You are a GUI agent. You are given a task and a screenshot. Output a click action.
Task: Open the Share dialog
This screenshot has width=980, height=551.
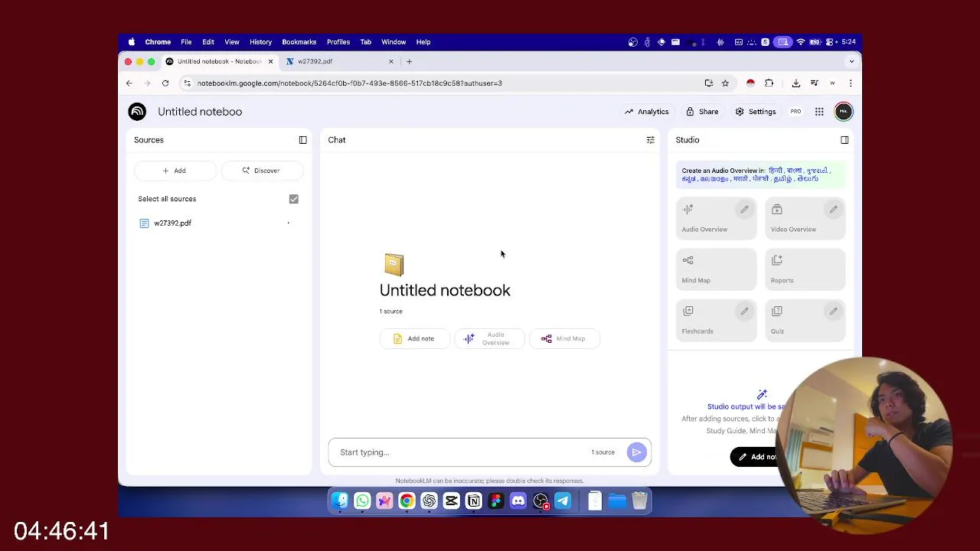pos(702,112)
